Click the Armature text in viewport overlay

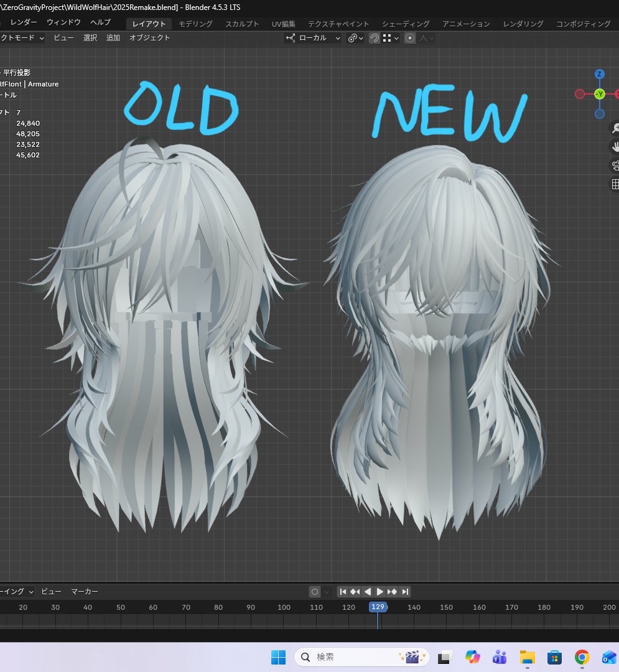44,85
